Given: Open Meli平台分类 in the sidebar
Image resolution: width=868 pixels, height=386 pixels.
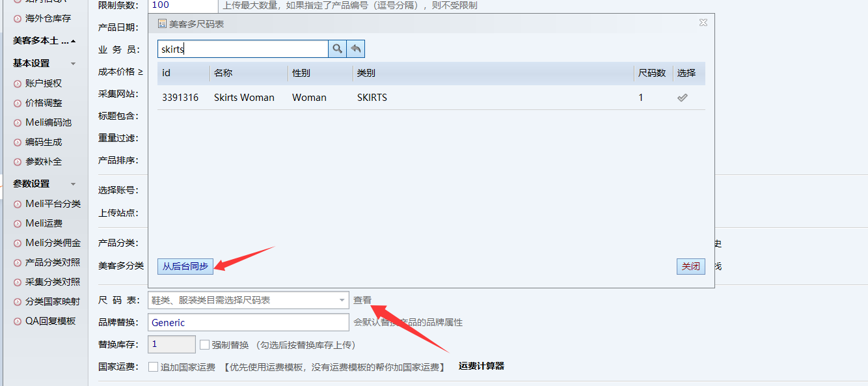Looking at the screenshot, I should click(x=53, y=204).
